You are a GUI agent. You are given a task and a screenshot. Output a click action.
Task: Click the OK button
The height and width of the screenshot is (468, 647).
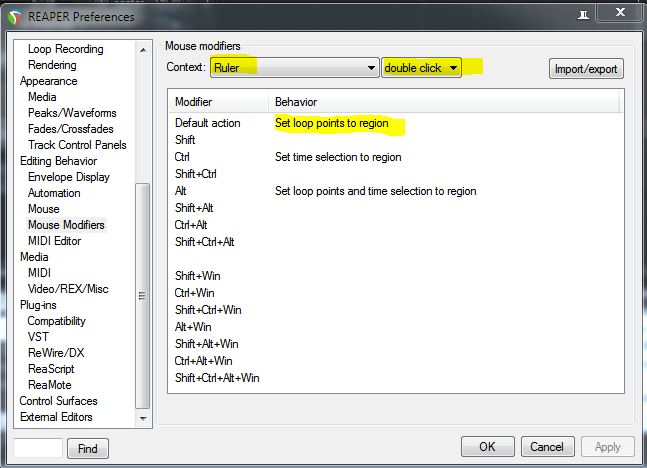tap(487, 447)
